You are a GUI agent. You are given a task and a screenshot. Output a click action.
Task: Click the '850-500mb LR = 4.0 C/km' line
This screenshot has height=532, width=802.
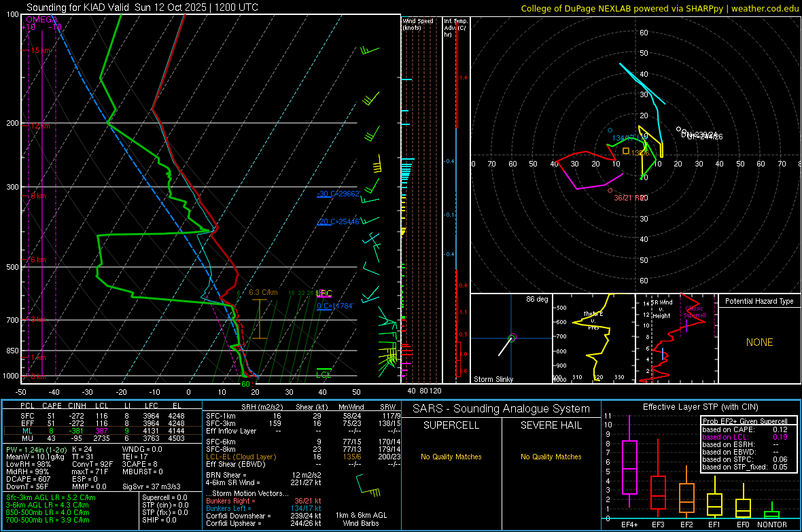coord(48,512)
